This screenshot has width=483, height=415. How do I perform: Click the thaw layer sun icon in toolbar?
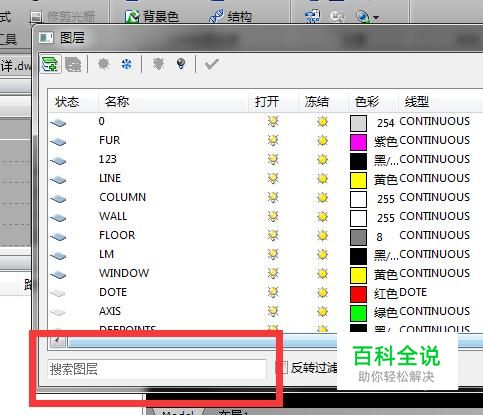104,64
